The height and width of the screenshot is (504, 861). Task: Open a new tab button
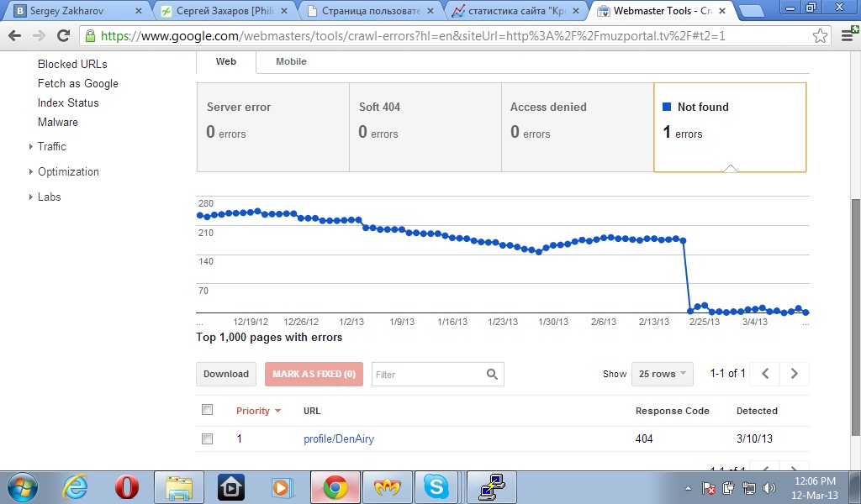751,10
